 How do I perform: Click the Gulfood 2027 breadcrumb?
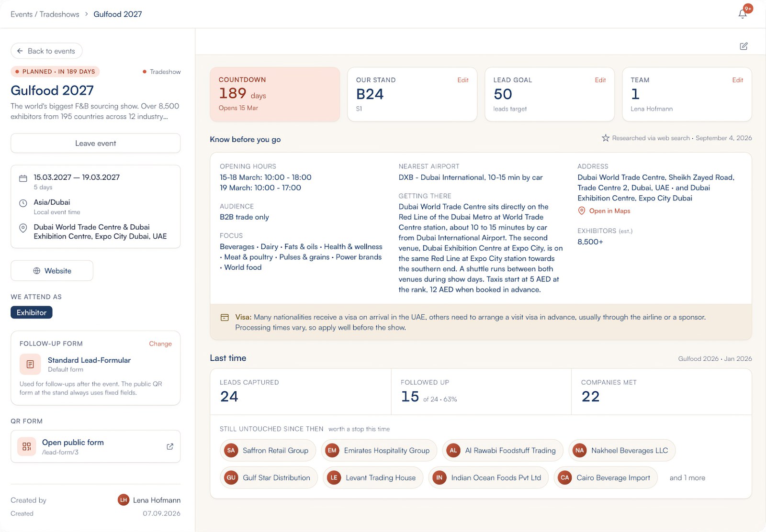[118, 14]
